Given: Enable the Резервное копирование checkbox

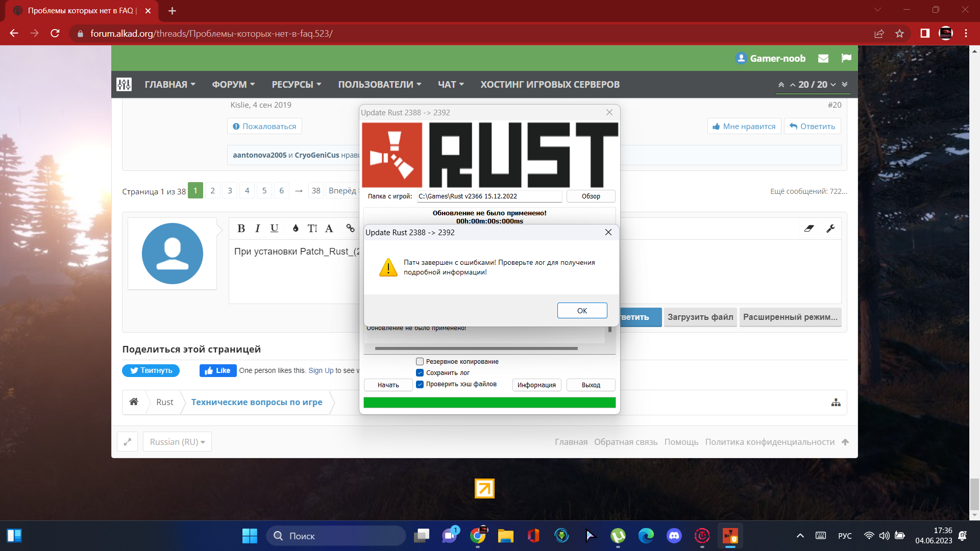Looking at the screenshot, I should [420, 362].
